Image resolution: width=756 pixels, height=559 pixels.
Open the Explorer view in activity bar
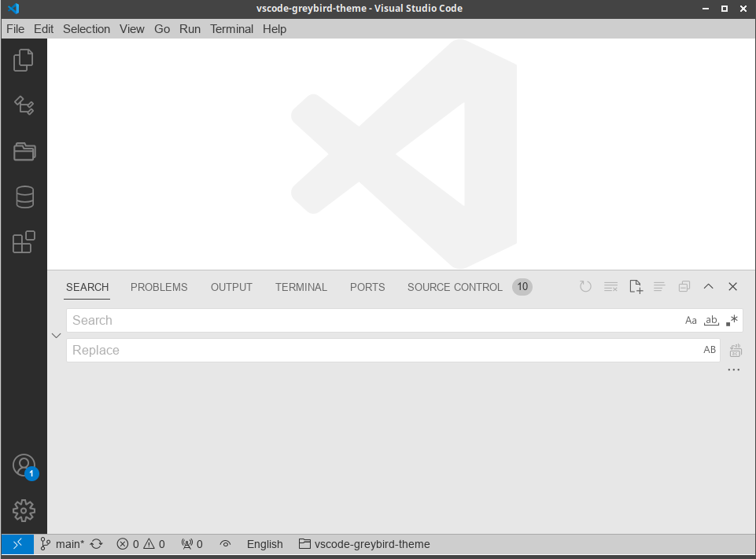click(24, 61)
